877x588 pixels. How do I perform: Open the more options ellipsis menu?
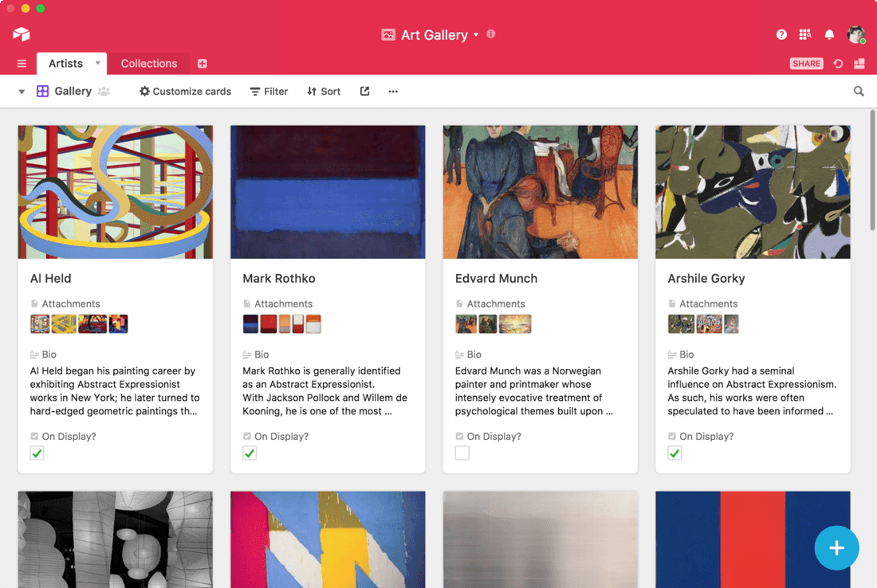[393, 92]
